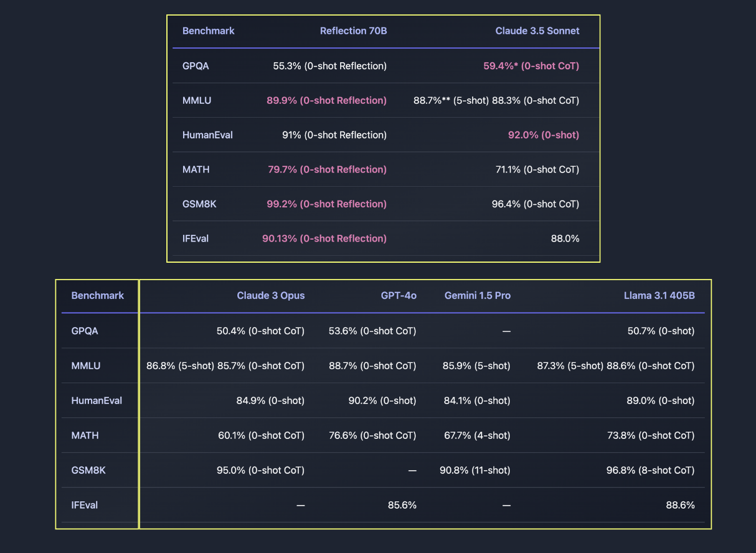Select the "HumanEval" row label in the bottom table
Image resolution: width=756 pixels, height=553 pixels.
click(97, 400)
